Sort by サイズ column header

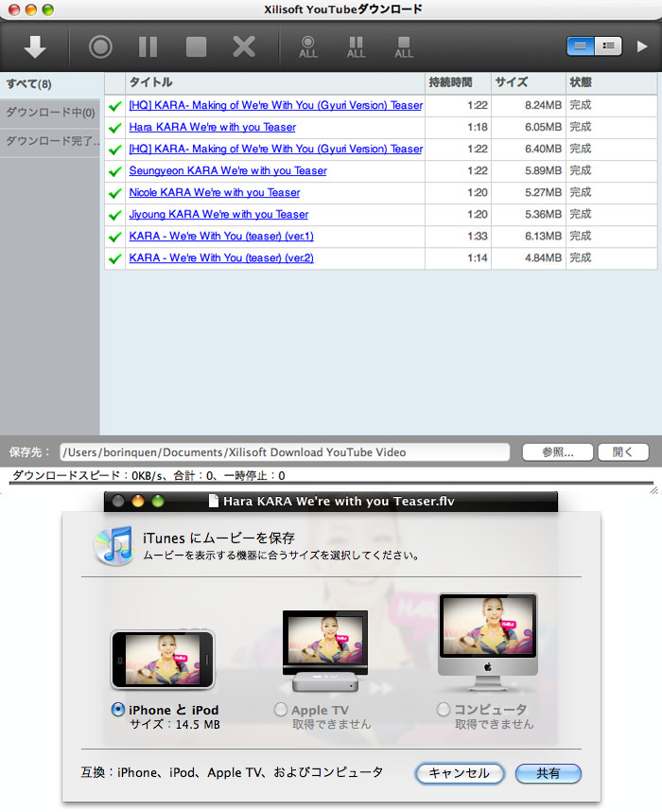[528, 82]
